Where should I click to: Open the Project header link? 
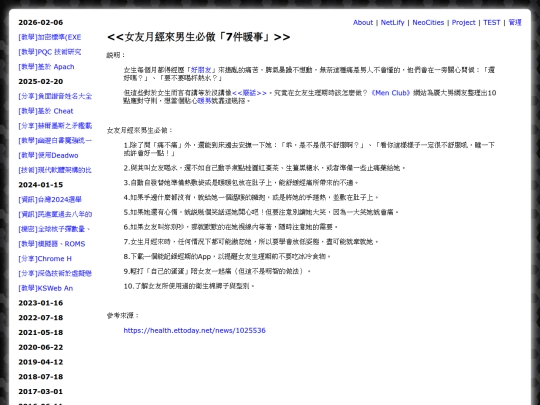463,22
